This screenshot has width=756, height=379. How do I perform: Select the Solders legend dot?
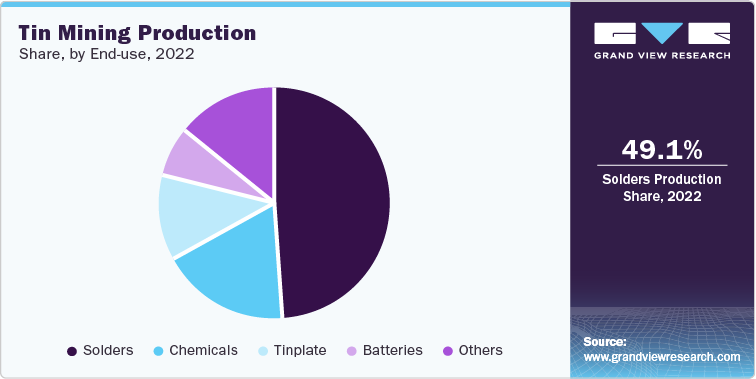pyautogui.click(x=72, y=351)
